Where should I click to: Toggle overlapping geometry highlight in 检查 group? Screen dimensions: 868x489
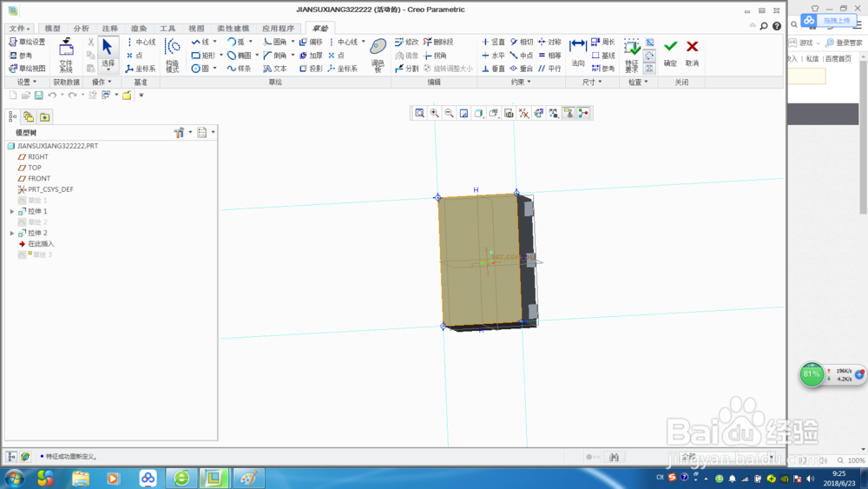click(650, 42)
